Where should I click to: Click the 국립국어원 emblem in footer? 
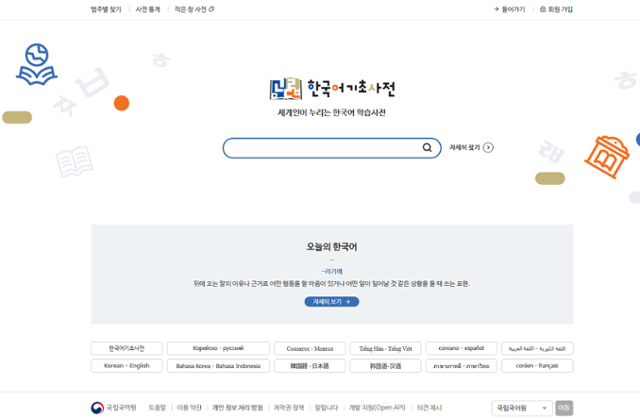(97, 407)
